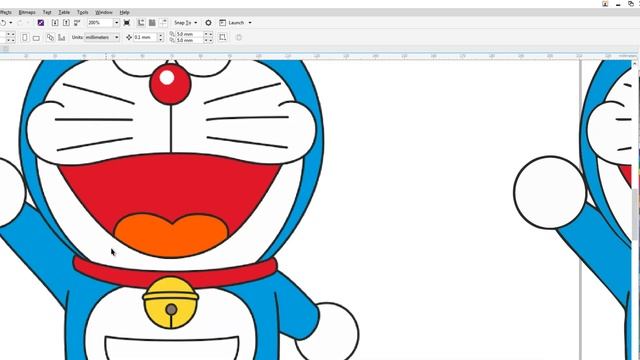Expand the Launch dropdown arrow
This screenshot has height=360, width=640.
coord(250,23)
